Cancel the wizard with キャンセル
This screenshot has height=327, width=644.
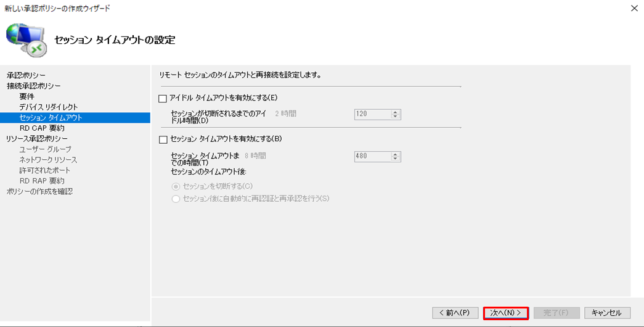tap(607, 313)
